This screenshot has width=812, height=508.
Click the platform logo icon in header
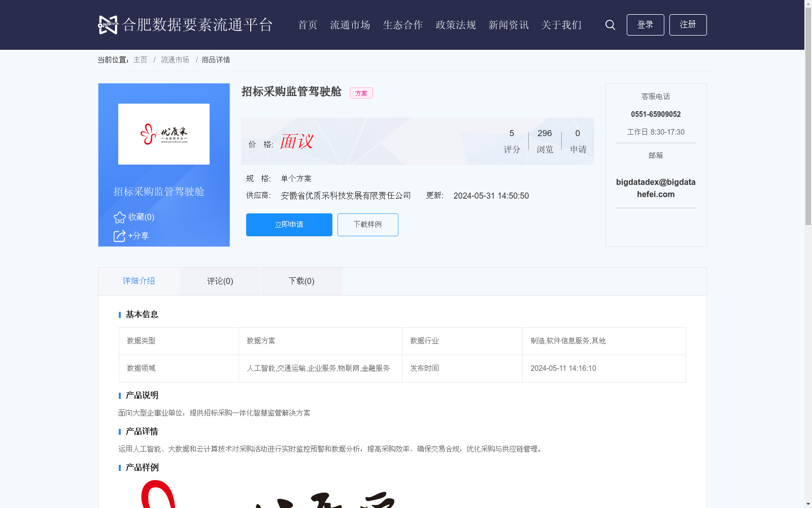click(x=108, y=25)
